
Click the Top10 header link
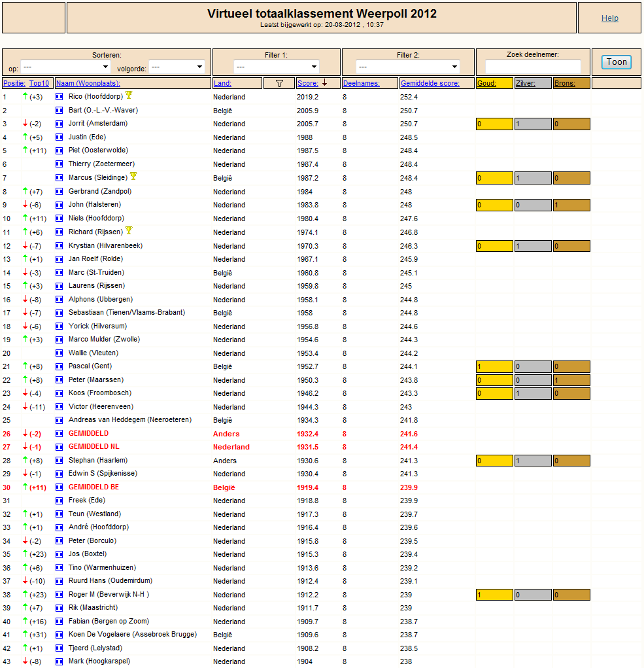point(39,83)
